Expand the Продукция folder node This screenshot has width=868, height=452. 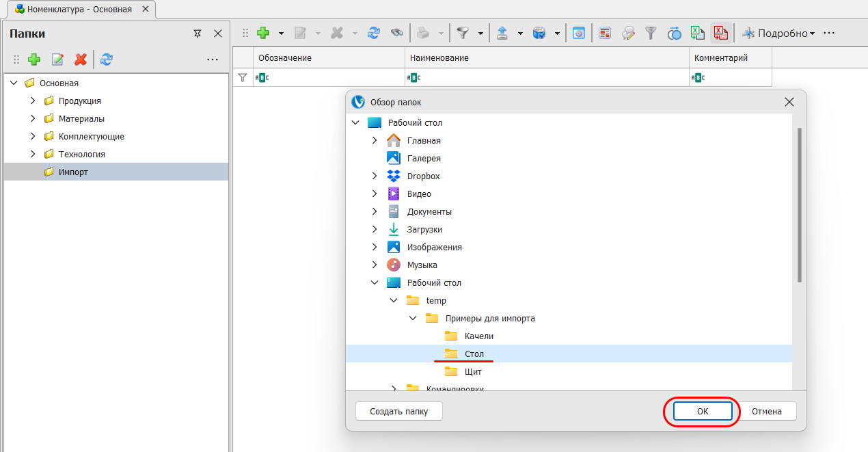click(32, 101)
